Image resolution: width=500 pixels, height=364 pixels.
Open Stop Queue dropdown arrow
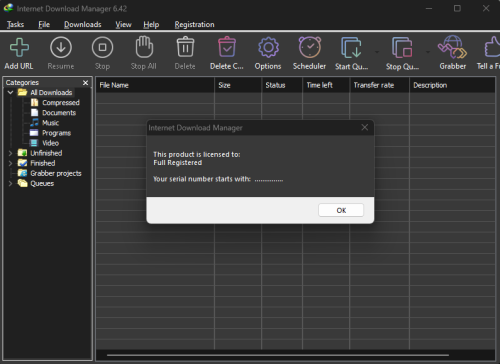coord(428,52)
